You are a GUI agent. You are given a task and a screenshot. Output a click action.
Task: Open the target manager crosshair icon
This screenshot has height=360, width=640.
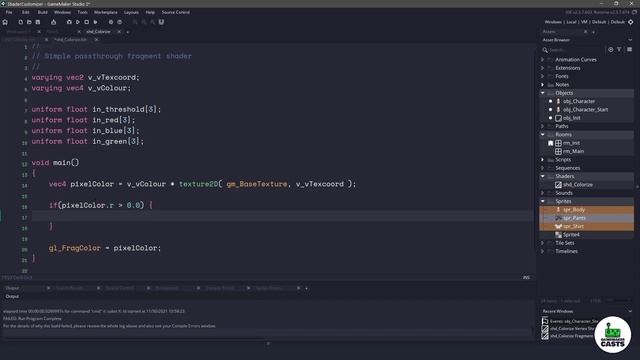631,22
